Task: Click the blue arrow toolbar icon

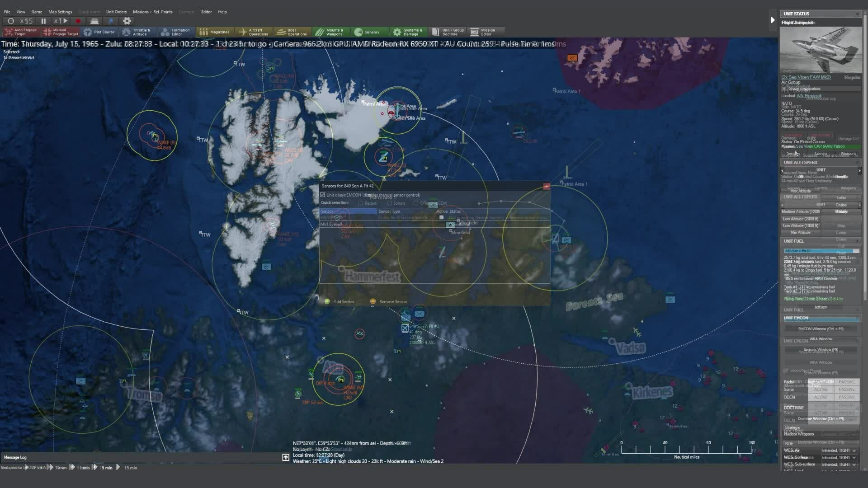Action: 111,21
